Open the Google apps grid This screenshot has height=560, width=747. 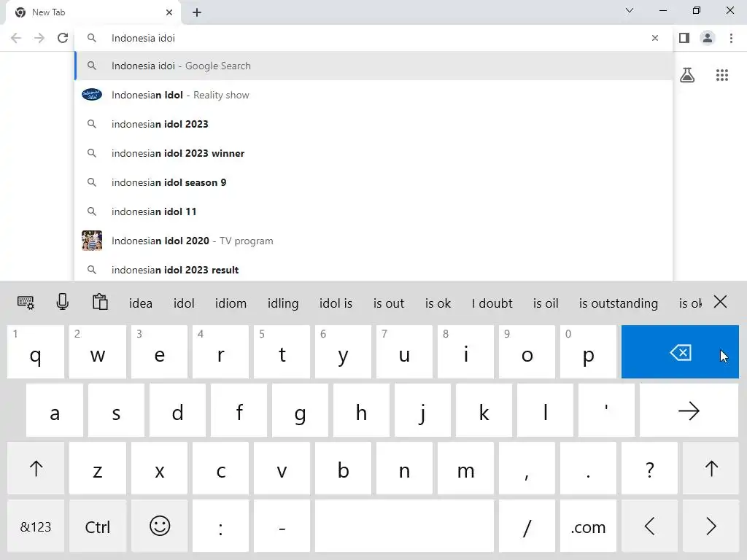point(721,75)
